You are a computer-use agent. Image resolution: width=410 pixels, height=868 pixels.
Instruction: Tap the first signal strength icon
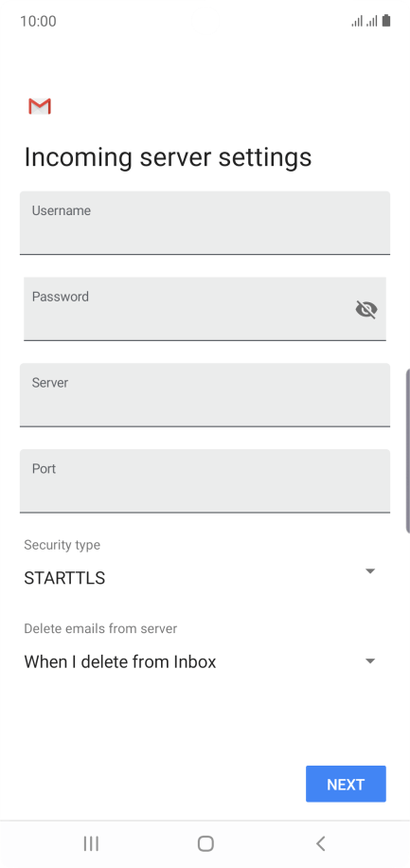click(357, 21)
